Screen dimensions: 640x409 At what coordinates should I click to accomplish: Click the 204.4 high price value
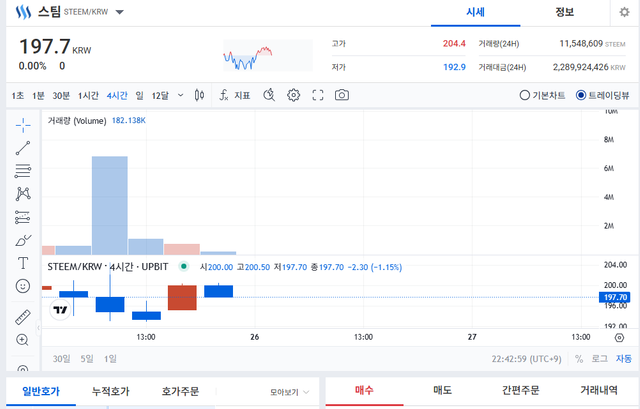tap(454, 43)
